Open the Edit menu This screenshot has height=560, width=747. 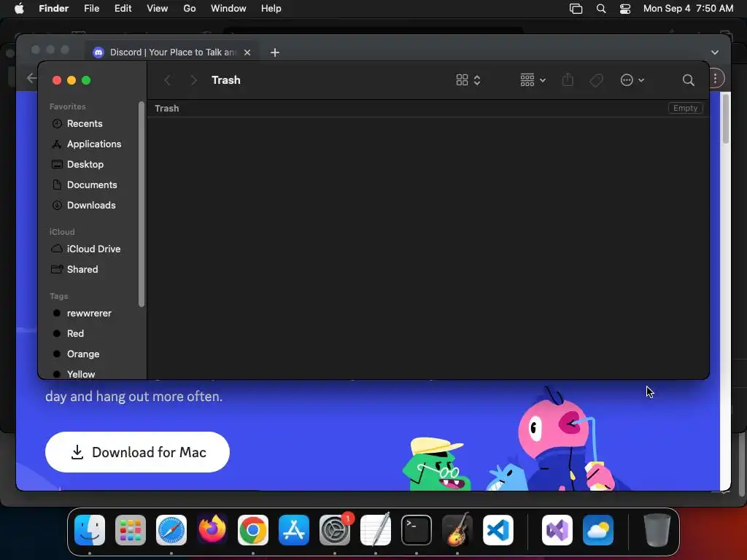point(123,9)
